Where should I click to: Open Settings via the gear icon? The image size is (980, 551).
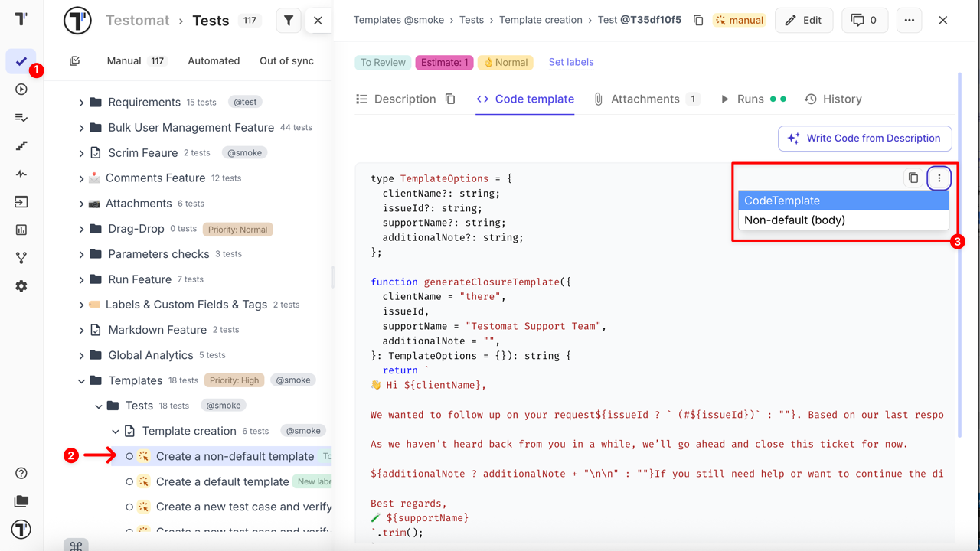[x=21, y=285]
